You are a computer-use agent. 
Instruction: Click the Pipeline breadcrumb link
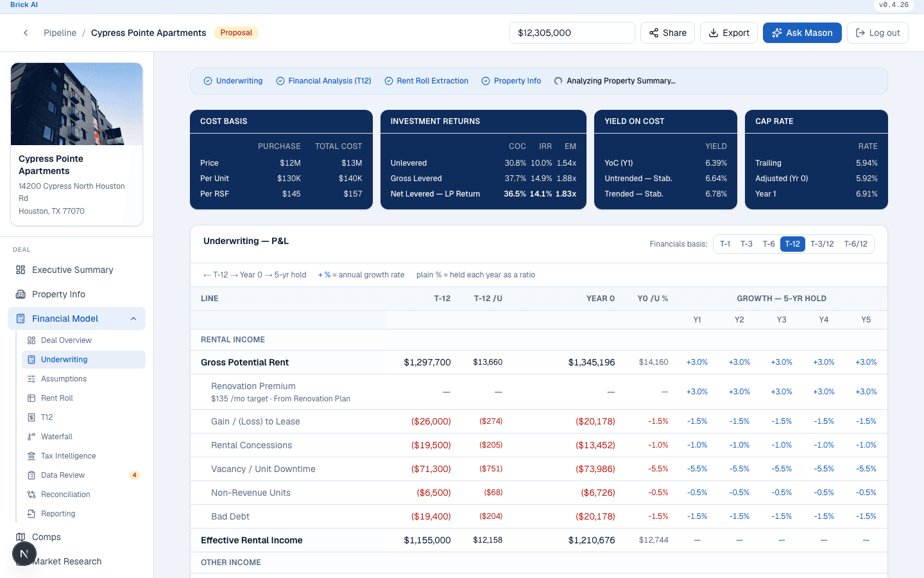click(x=60, y=33)
